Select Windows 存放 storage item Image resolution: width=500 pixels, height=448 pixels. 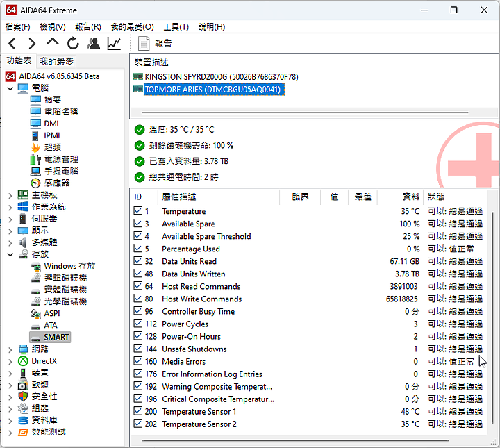coord(69,266)
